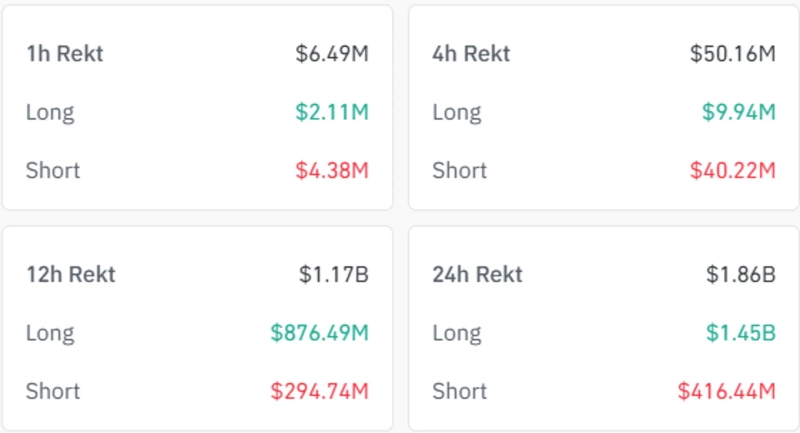Select the $6.49M total in 1h card

tap(332, 53)
